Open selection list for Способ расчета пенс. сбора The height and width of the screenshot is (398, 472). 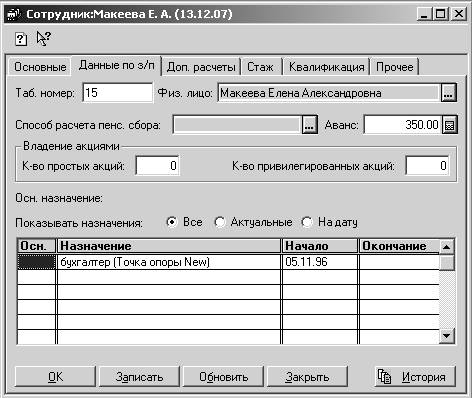click(309, 125)
